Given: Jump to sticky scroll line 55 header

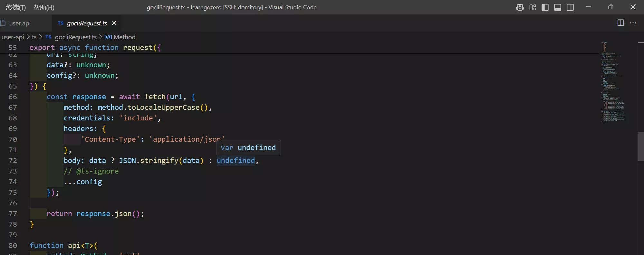Looking at the screenshot, I should (x=95, y=48).
